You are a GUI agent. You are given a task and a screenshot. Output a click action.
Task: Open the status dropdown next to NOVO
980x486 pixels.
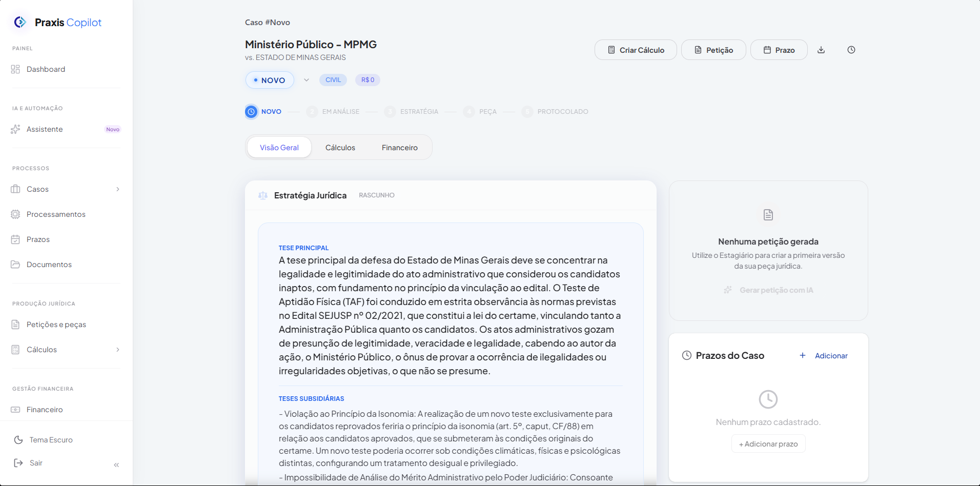[x=307, y=80]
